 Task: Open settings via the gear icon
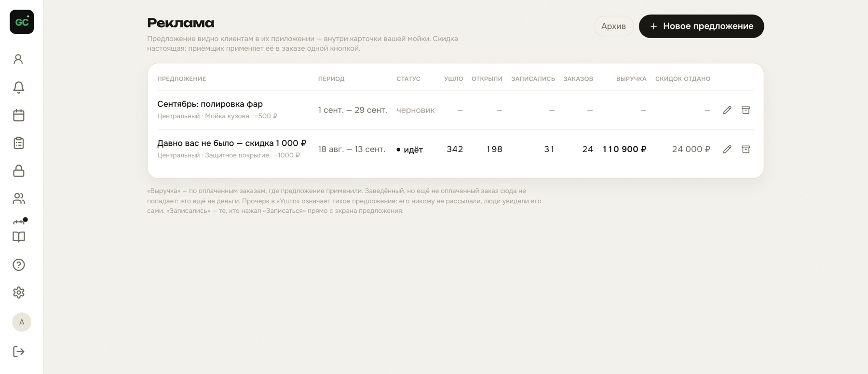pyautogui.click(x=18, y=292)
